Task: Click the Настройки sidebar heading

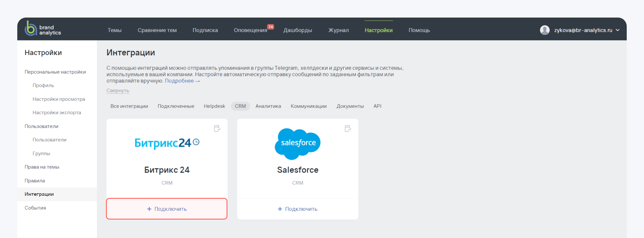Action: (x=43, y=53)
